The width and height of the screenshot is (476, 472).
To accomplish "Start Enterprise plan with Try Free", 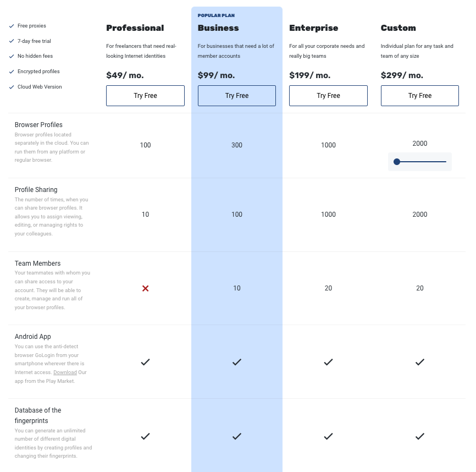I will (328, 96).
